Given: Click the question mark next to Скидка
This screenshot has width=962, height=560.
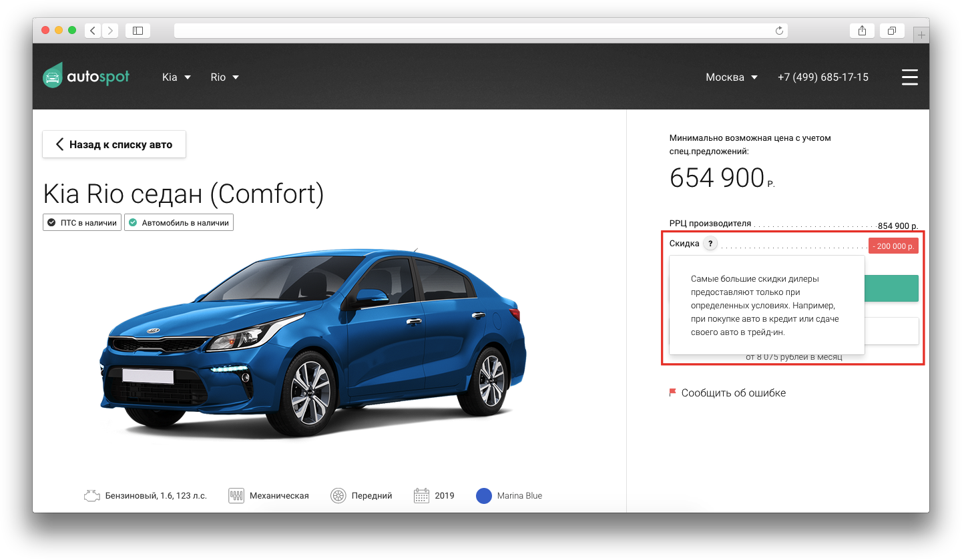Looking at the screenshot, I should click(710, 244).
